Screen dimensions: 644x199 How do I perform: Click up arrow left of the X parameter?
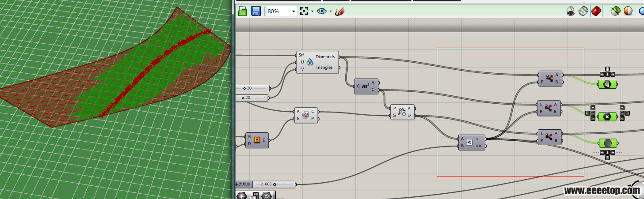(593, 108)
